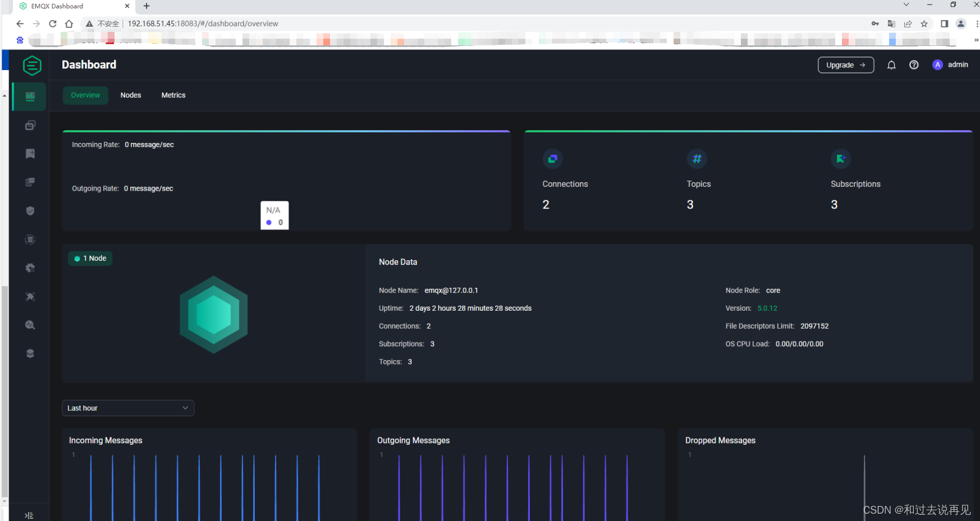Image resolution: width=980 pixels, height=521 pixels.
Task: Open notifications bell icon
Action: (x=891, y=65)
